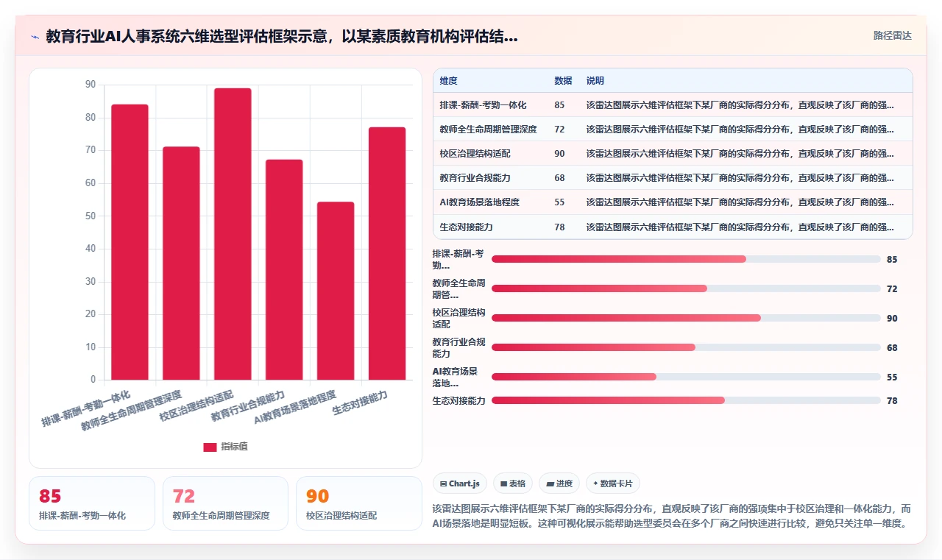Click the 数据 column header
Image resolution: width=942 pixels, height=560 pixels.
[563, 81]
